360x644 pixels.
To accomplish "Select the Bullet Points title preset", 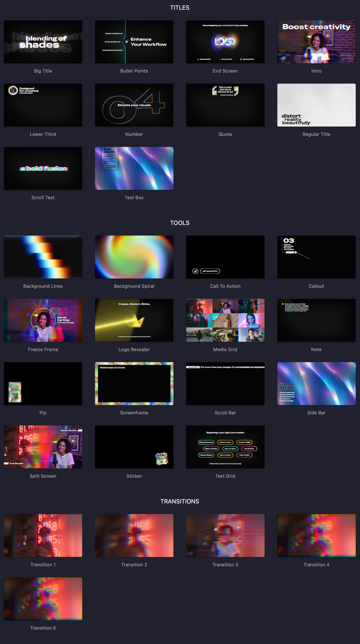I will click(134, 42).
